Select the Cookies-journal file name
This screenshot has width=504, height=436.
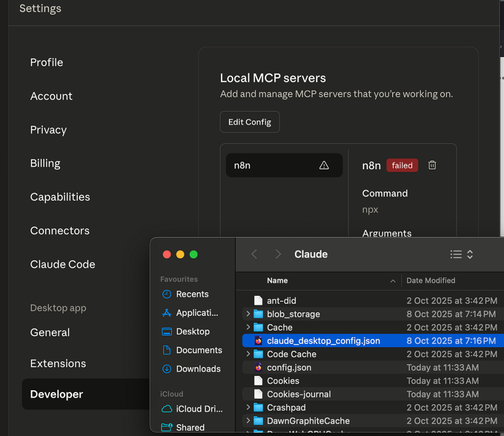[x=299, y=394]
